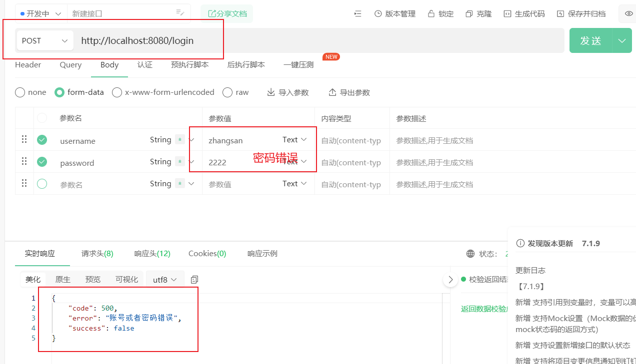Switch to the Query tab

[x=70, y=65]
